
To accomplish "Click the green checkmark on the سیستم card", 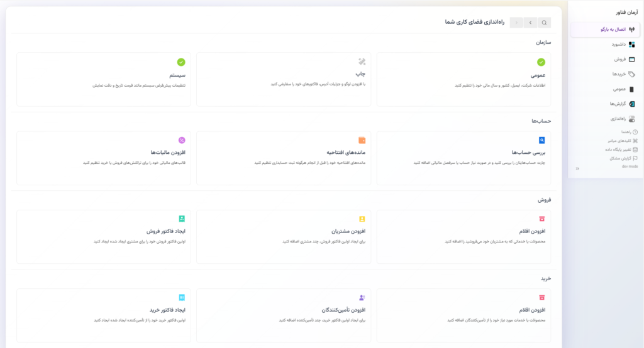I will 181,62.
